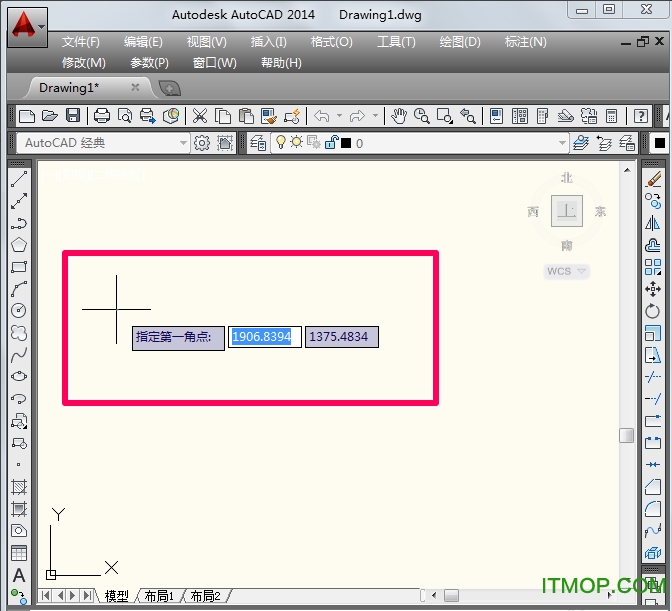The image size is (672, 611).
Task: Click the Cut scissors icon
Action: pos(200,116)
